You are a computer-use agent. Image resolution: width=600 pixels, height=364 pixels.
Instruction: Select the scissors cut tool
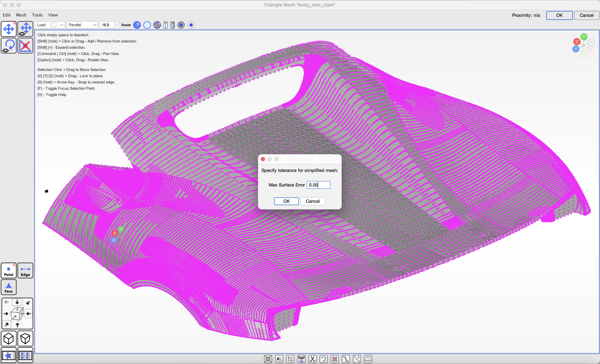[312, 359]
